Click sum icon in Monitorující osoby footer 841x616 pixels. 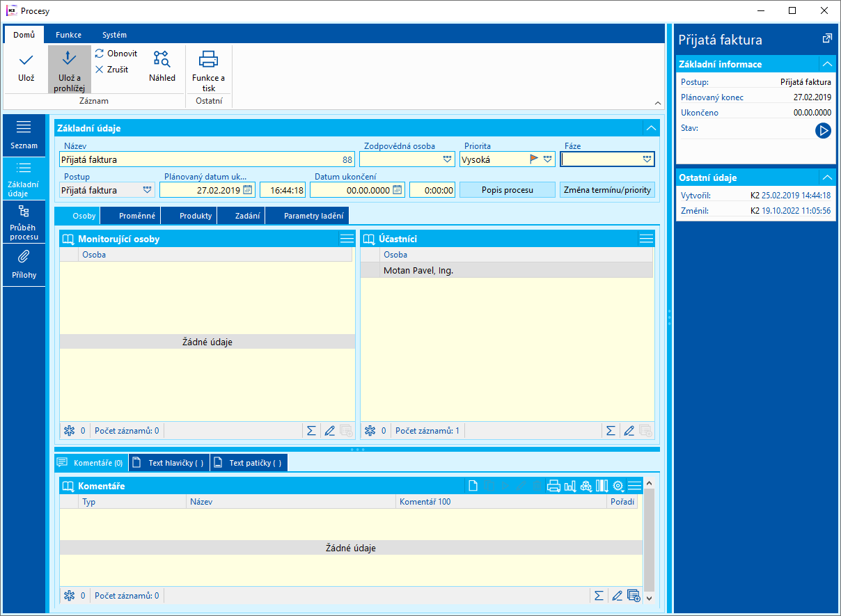tap(312, 431)
